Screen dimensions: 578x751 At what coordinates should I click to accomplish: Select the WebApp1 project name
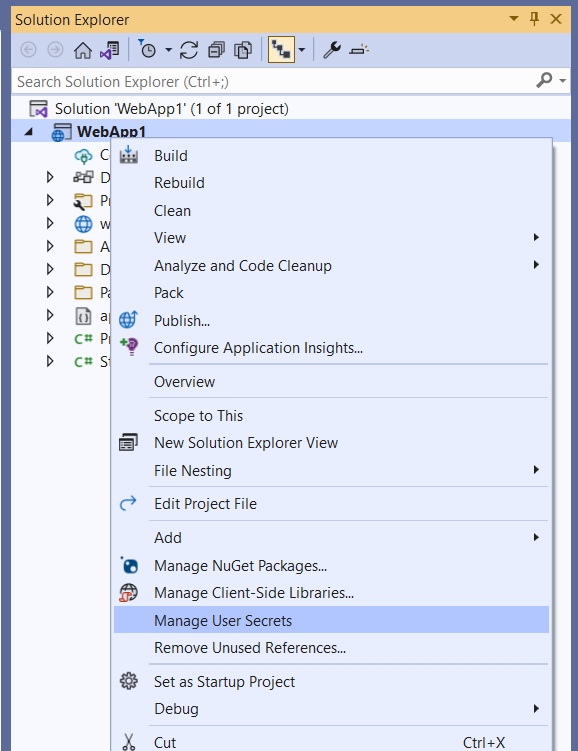pos(111,132)
